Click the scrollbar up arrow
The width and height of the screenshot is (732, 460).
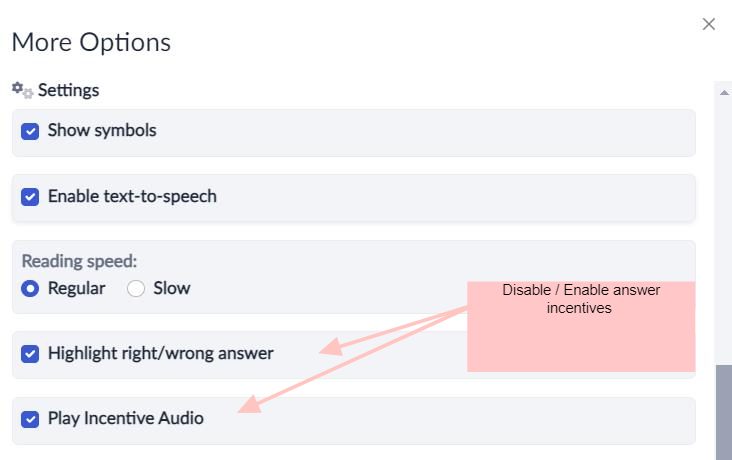[724, 92]
